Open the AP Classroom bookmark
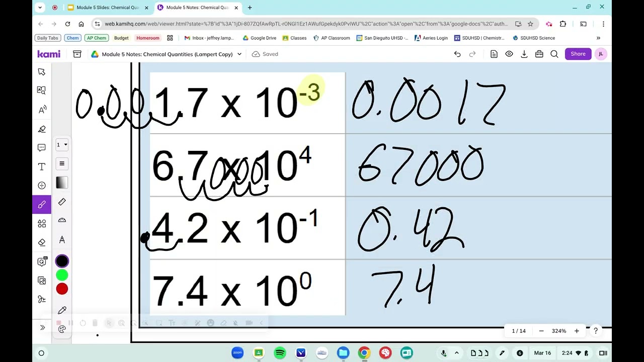 332,38
